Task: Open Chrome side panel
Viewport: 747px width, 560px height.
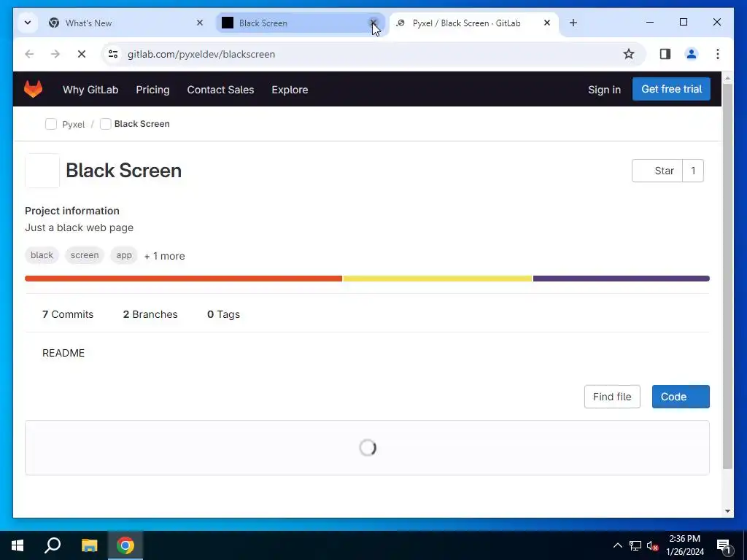Action: (x=665, y=54)
